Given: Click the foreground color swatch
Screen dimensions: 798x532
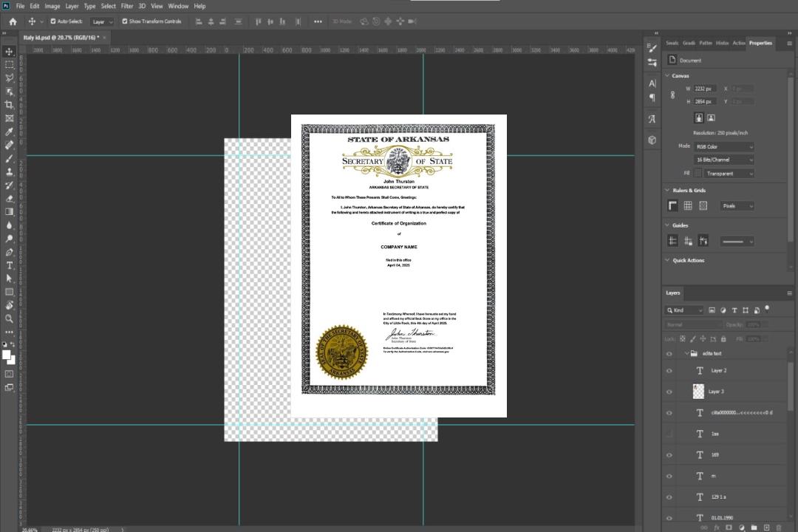Looking at the screenshot, I should tap(6, 355).
